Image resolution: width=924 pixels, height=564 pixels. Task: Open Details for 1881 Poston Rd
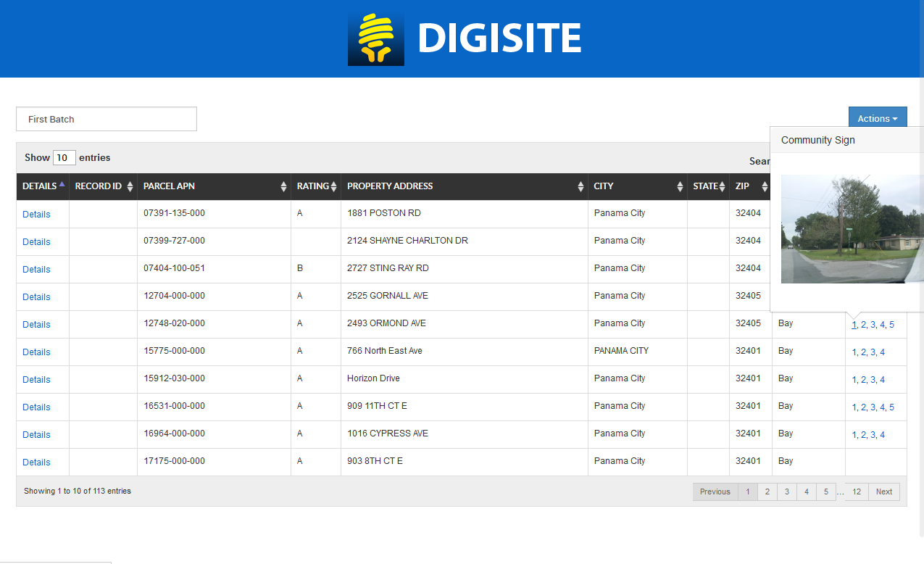(x=36, y=215)
